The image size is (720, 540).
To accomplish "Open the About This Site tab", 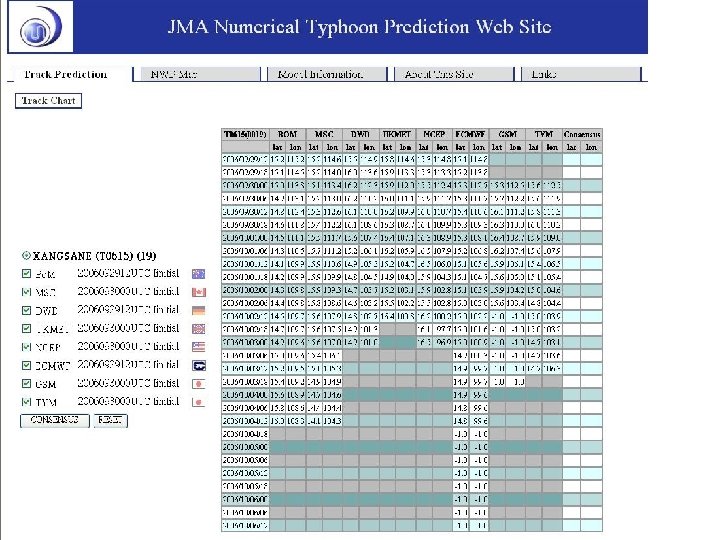I will point(454,74).
